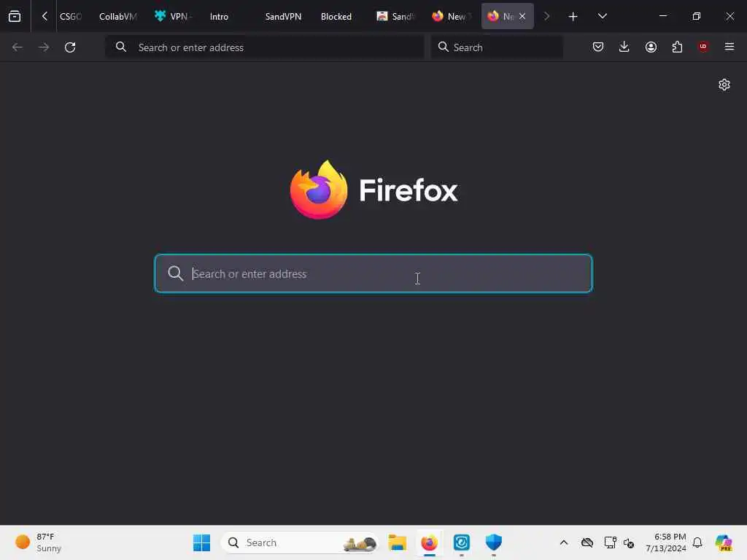Open the uBlock Origin extension icon
The width and height of the screenshot is (747, 560).
[x=703, y=47]
